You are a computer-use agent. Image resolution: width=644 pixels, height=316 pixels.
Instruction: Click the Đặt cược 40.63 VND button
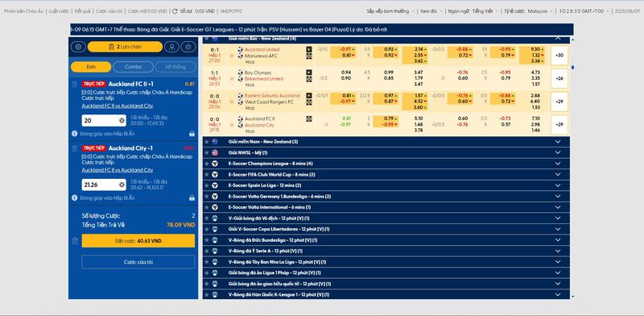pos(138,241)
